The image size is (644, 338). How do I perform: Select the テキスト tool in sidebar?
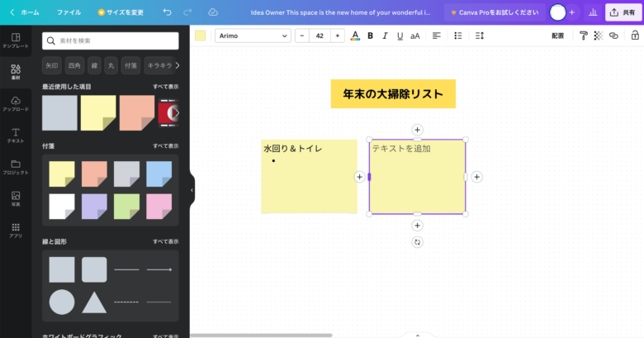click(x=16, y=135)
